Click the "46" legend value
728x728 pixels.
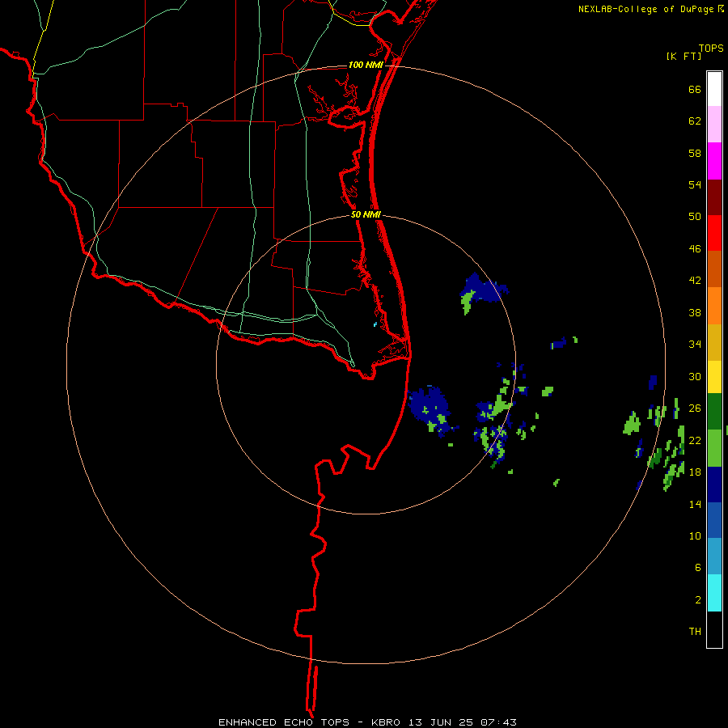click(x=695, y=249)
